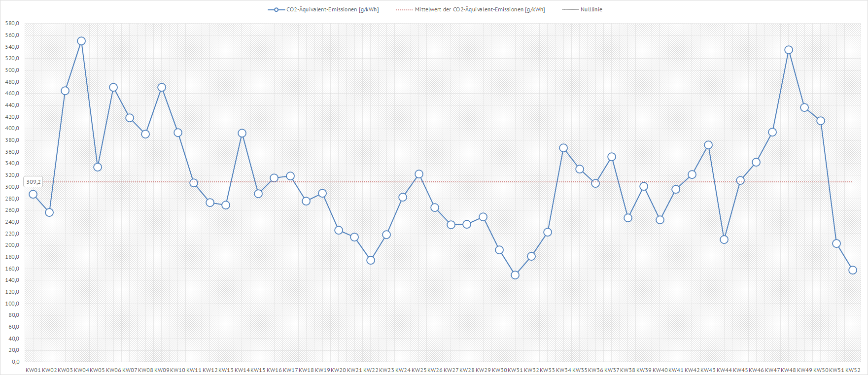Image resolution: width=868 pixels, height=375 pixels.
Task: Select the KW25 data point marker
Action: 419,174
